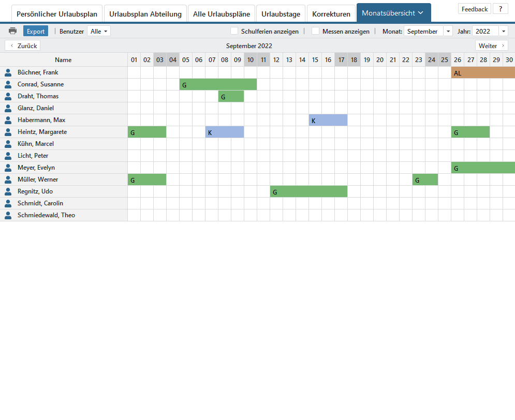Switch to Persönlicher Urlaubsplan tab
515x420 pixels.
(x=57, y=14)
